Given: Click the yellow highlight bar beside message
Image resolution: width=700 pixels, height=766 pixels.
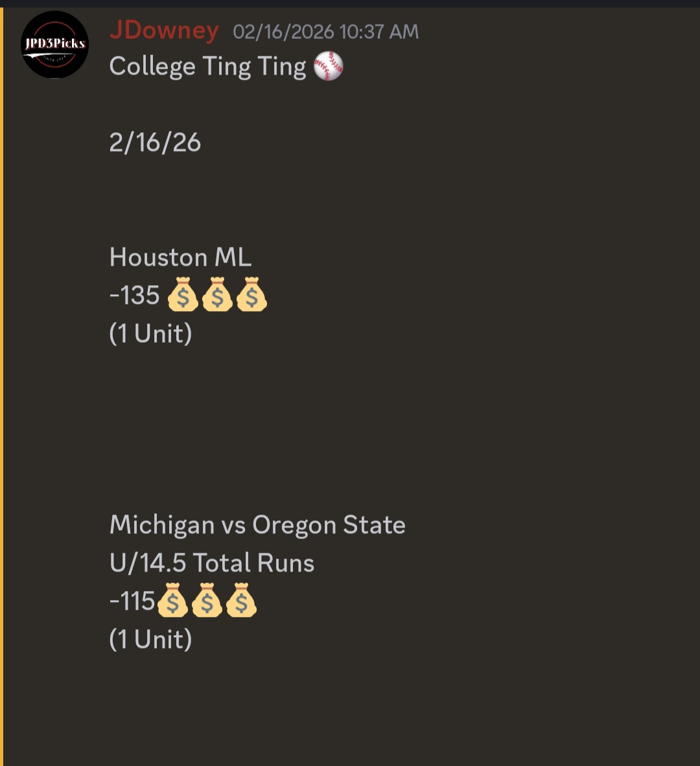Looking at the screenshot, I should [2, 389].
